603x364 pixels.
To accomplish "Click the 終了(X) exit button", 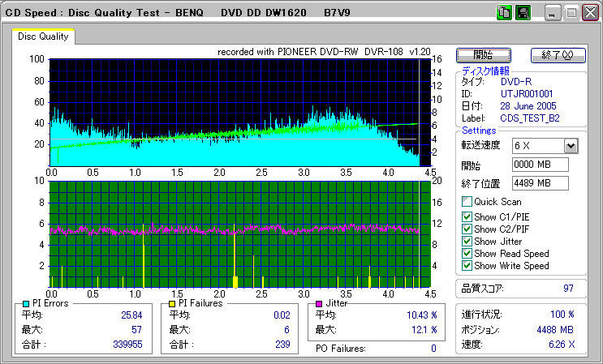I will tap(557, 55).
